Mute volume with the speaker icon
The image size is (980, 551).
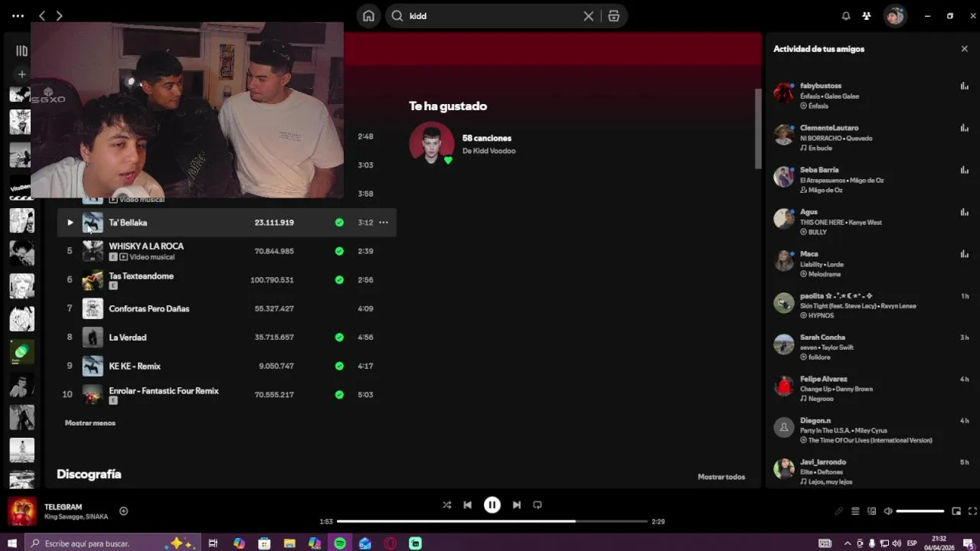pos(888,511)
